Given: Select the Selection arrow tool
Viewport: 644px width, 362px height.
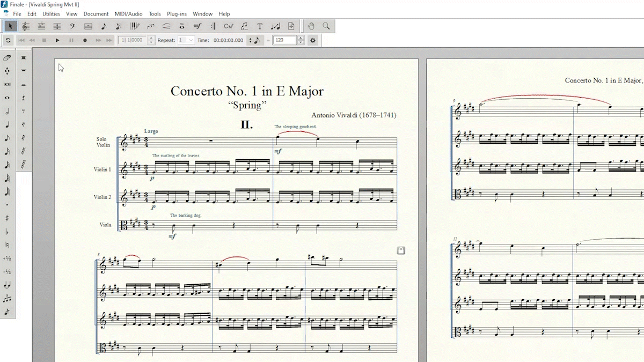Looking at the screenshot, I should [x=10, y=26].
